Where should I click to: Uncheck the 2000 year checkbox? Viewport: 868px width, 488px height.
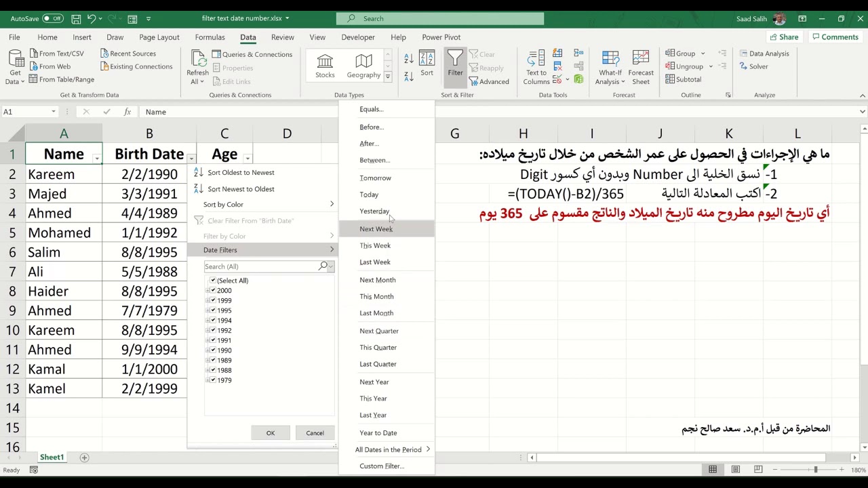point(213,290)
